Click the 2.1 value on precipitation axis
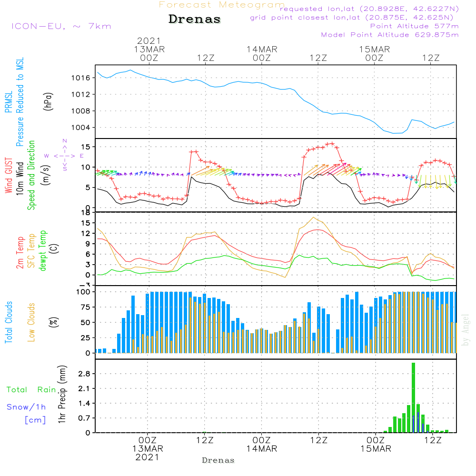 (x=84, y=388)
